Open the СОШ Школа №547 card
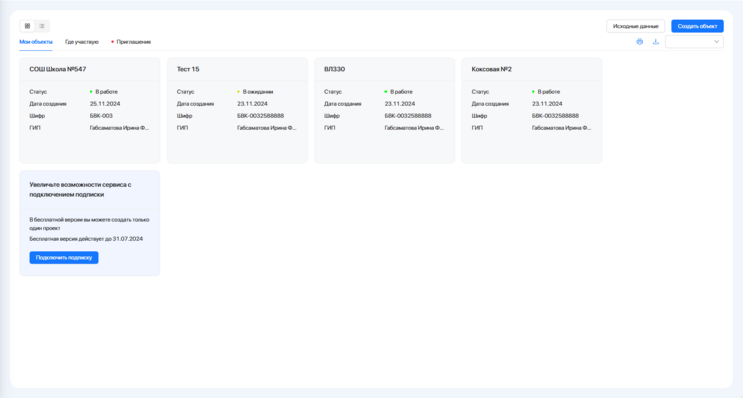The width and height of the screenshot is (743, 398). (90, 110)
